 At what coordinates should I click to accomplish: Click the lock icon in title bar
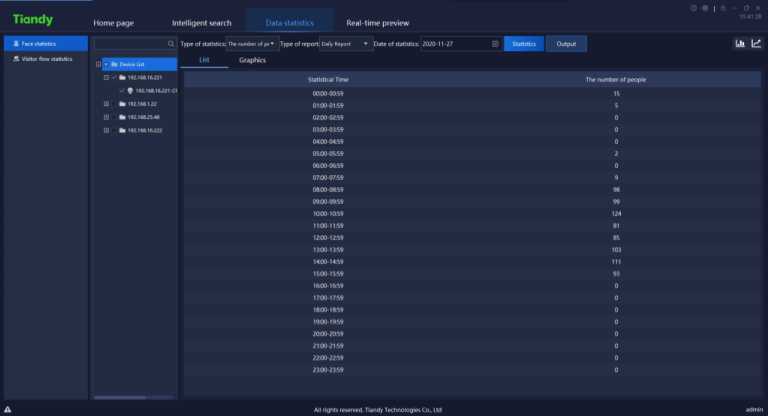pos(721,8)
